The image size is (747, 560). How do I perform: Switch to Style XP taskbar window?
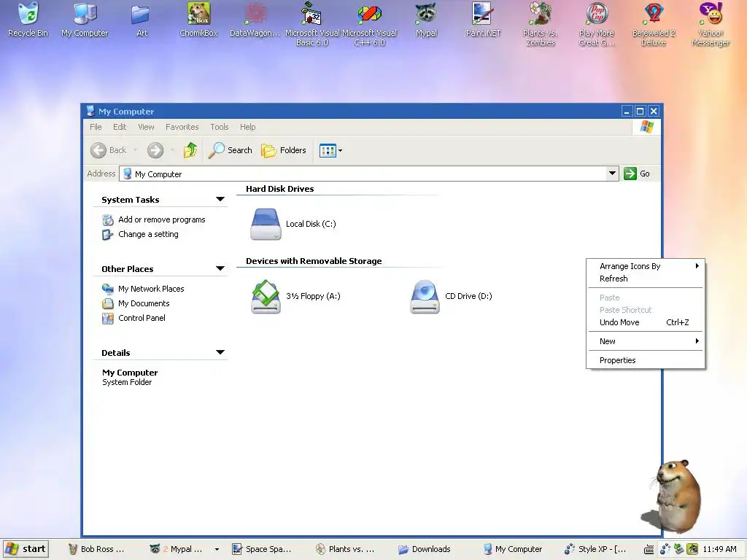tap(595, 549)
